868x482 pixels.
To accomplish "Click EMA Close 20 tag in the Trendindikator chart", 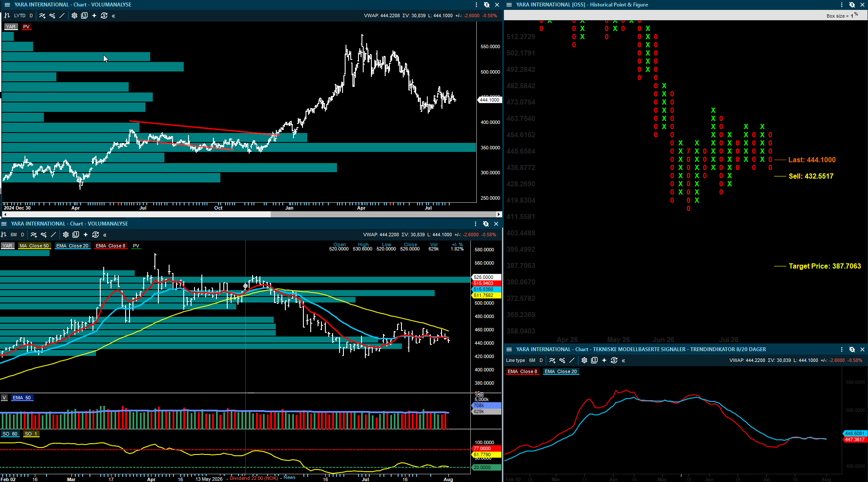I will (561, 371).
